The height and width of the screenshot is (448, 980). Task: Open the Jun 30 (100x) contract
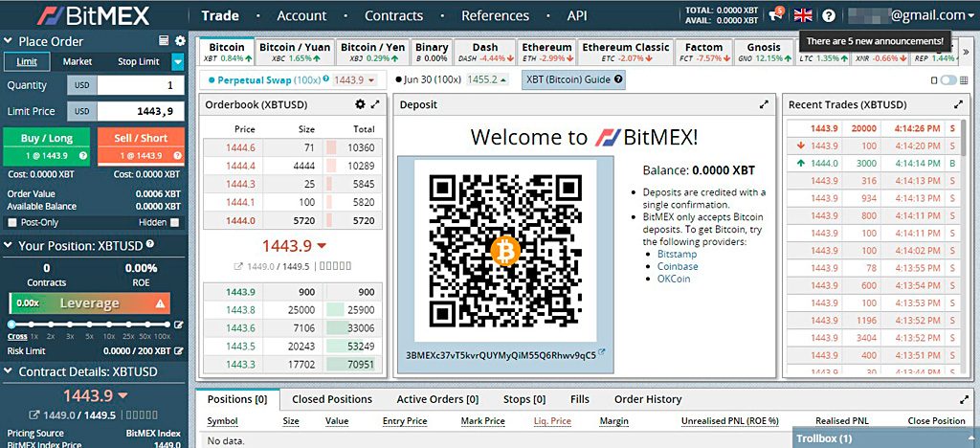pos(452,80)
